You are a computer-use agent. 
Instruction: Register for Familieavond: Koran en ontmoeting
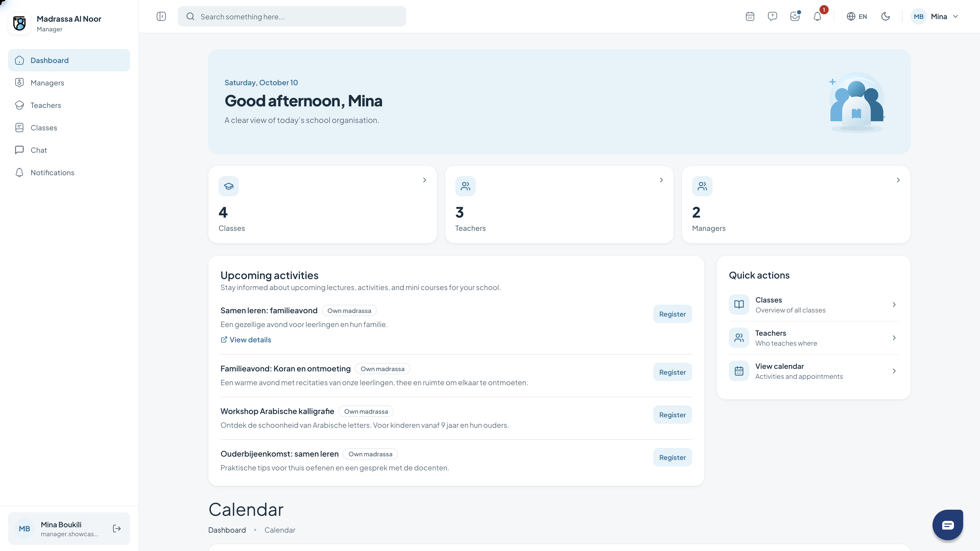tap(672, 372)
